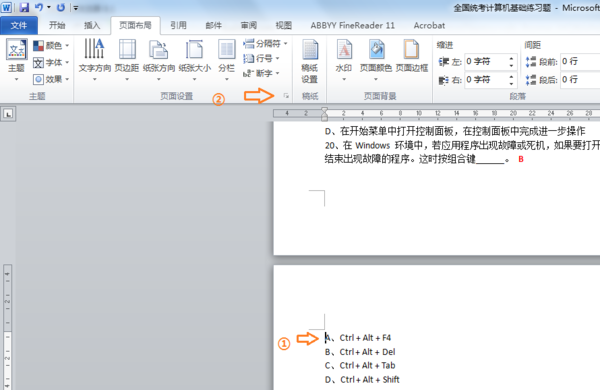Viewport: 600px width, 390px height.
Task: Click the line 'D、在开始菜单中打开控制面板'
Action: (455, 132)
